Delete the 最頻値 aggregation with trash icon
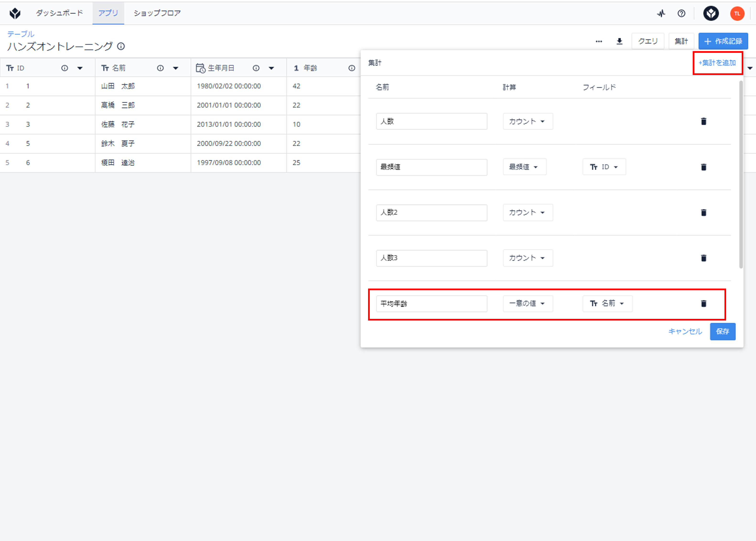 tap(704, 167)
